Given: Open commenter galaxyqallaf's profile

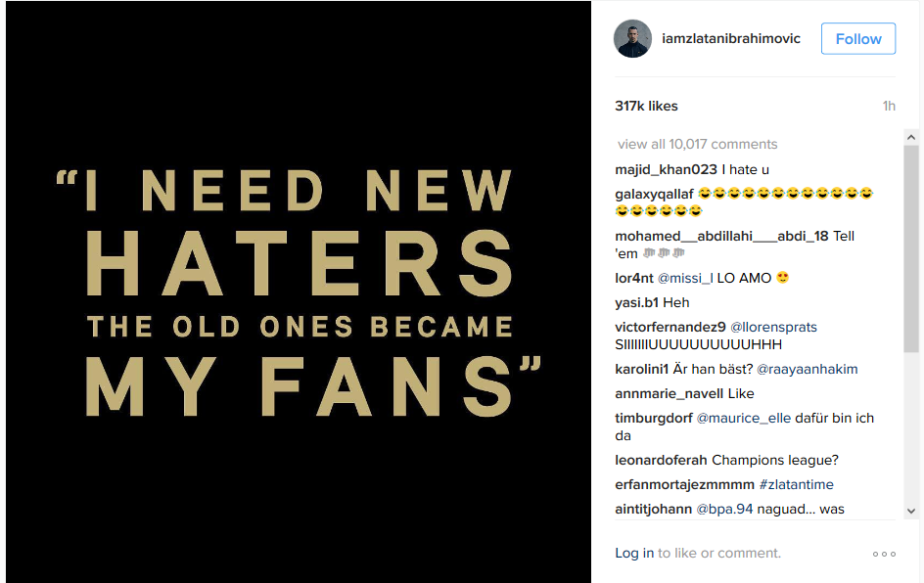Looking at the screenshot, I should [654, 193].
